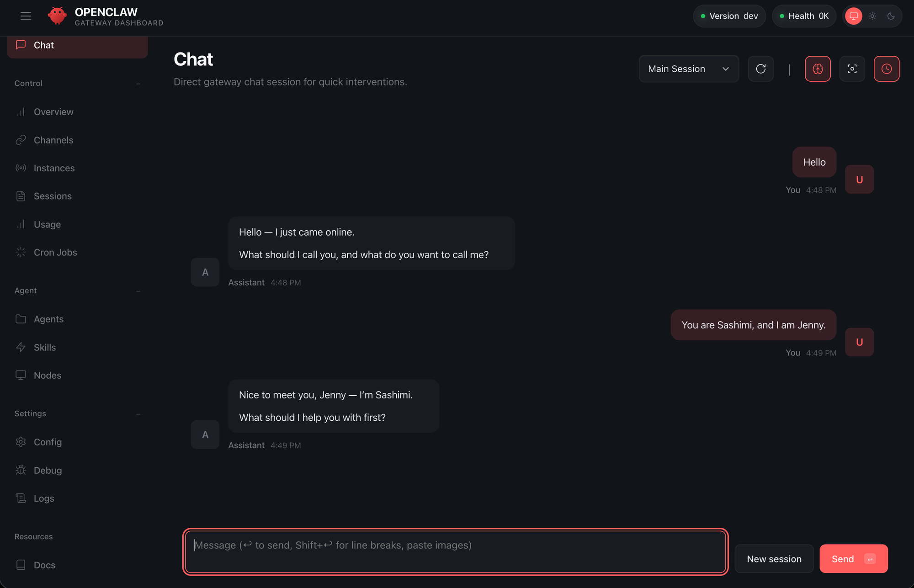Click the New session button
Screen dimensions: 914x588
point(774,559)
